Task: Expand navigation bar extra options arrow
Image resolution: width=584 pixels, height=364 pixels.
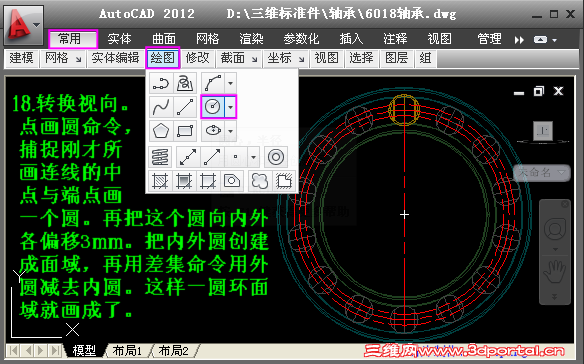Action: coord(555,297)
